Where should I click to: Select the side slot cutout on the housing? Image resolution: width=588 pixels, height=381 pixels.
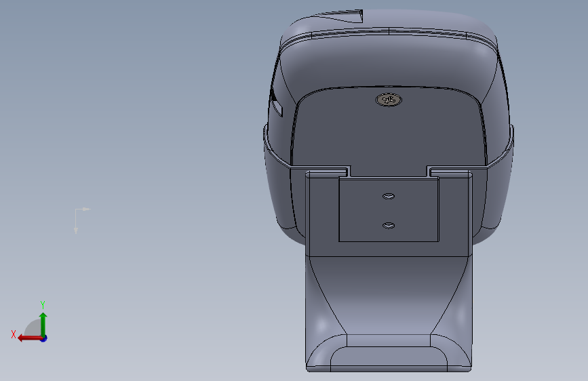pyautogui.click(x=277, y=106)
